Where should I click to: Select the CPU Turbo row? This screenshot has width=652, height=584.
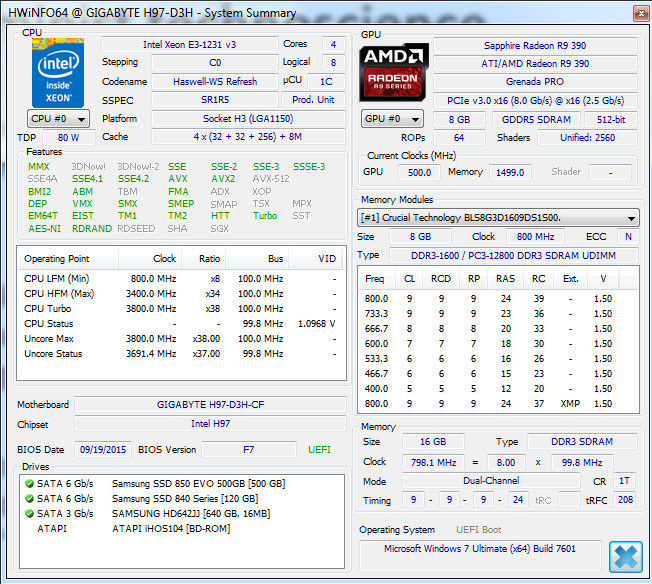pos(180,309)
